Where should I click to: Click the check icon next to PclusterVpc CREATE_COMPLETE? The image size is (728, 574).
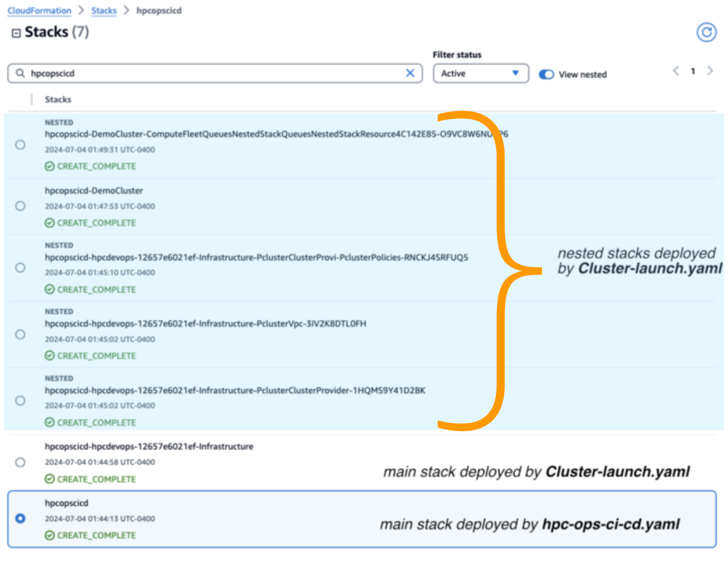50,356
